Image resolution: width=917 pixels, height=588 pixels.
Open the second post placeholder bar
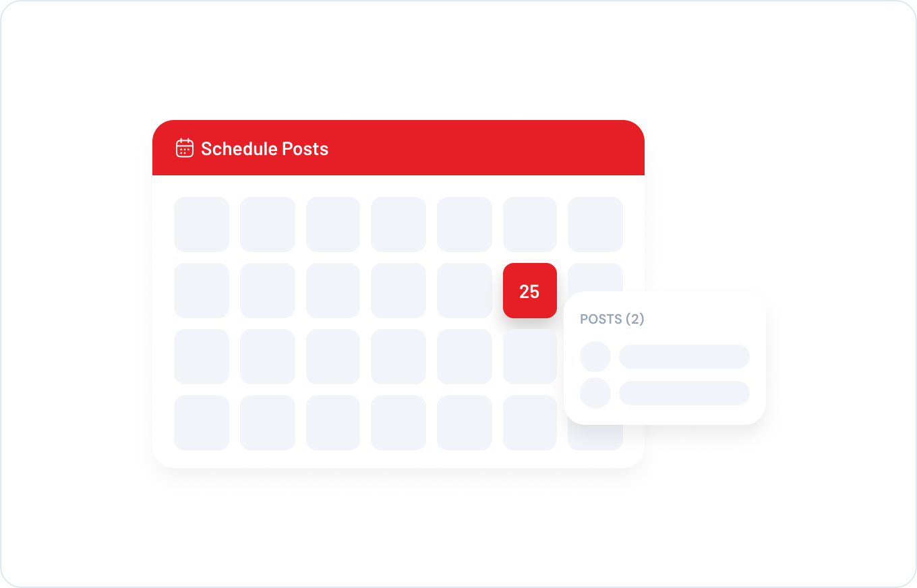[x=684, y=393]
